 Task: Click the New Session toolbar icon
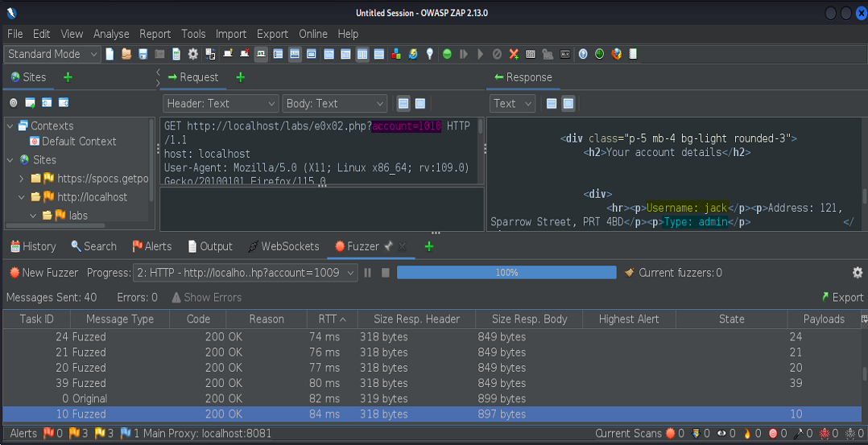pos(110,54)
